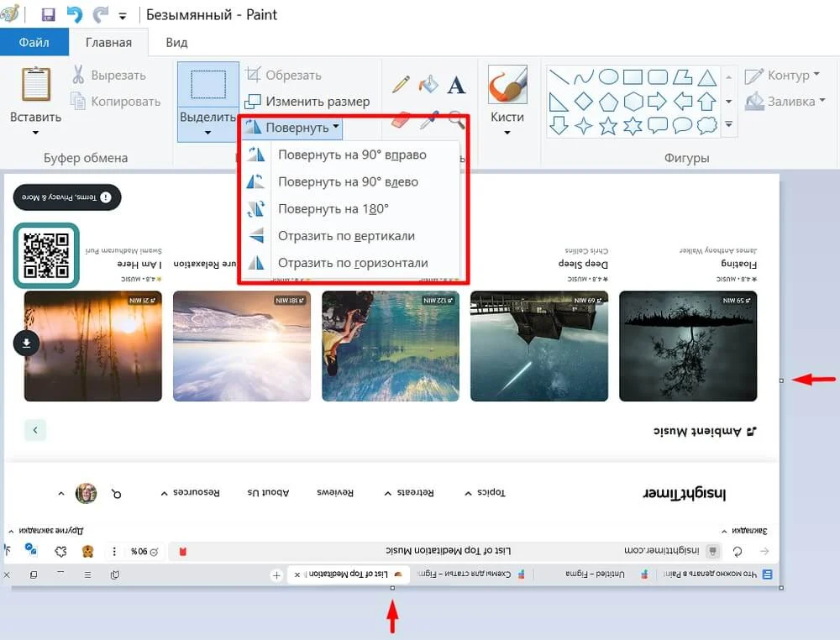
Task: Choose Отразить по вертикали
Action: click(x=346, y=236)
